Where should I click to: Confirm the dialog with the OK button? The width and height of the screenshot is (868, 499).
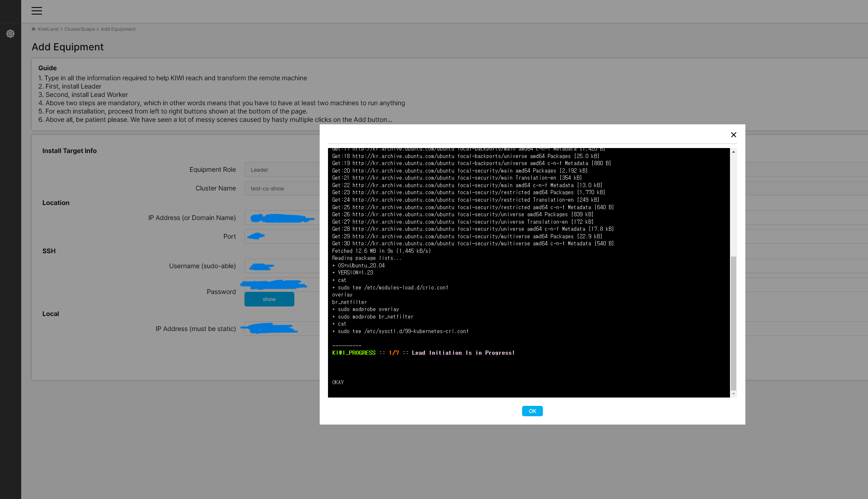click(x=532, y=411)
